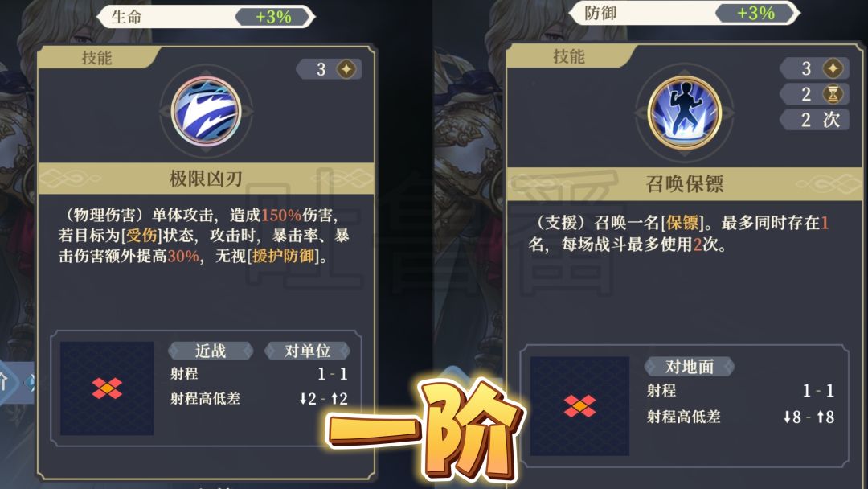Select the 对单位 tag

[x=307, y=351]
